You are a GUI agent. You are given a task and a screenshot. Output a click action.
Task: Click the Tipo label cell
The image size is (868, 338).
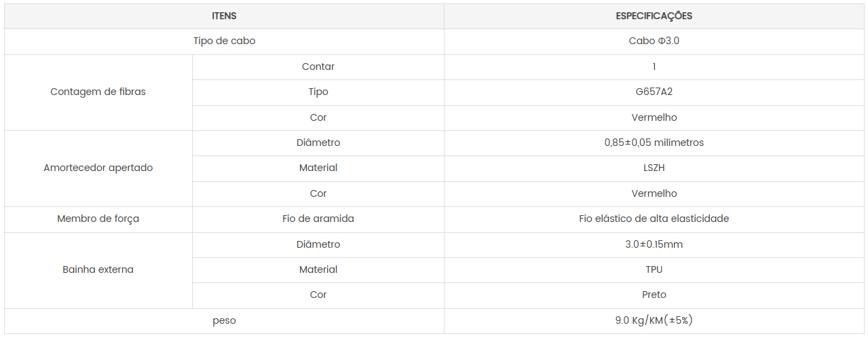(318, 92)
